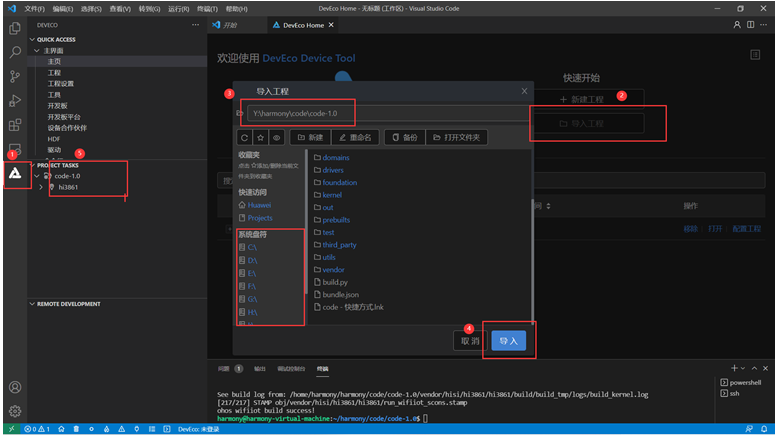Select the powershell terminal entry
The image size is (777, 436).
click(741, 382)
